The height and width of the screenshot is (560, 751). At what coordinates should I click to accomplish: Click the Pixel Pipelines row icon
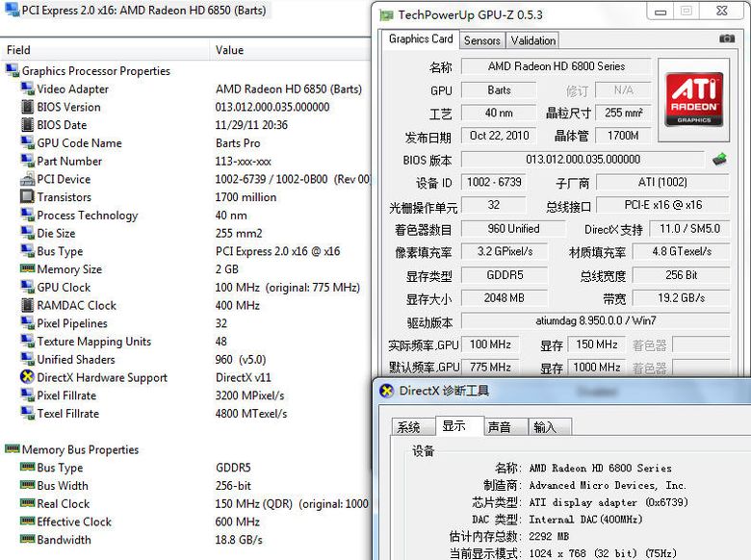click(x=27, y=322)
